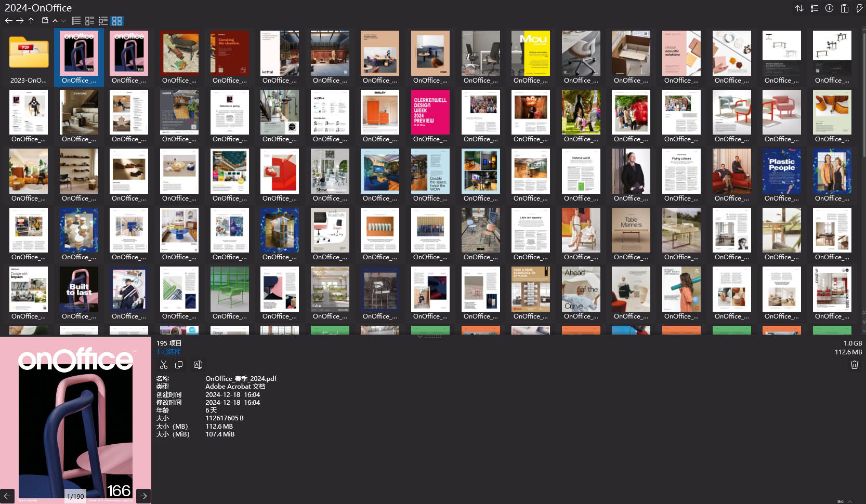Open the 2023-OnO... PDF folder
This screenshot has height=504, width=866.
pos(29,57)
